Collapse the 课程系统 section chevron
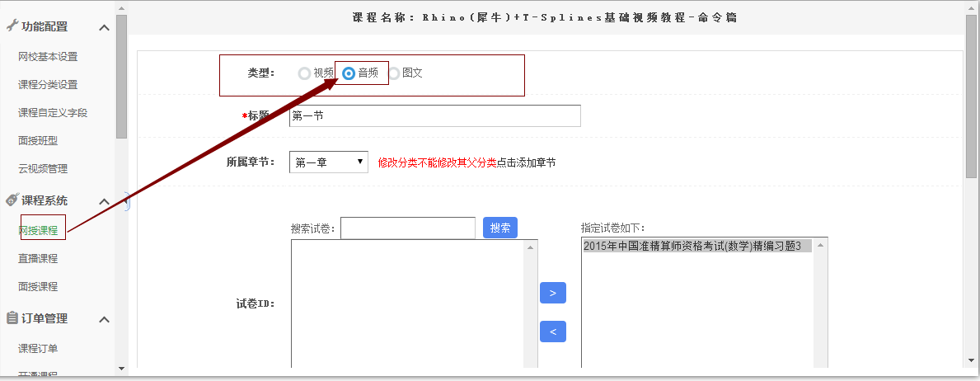980x381 pixels. (x=104, y=202)
